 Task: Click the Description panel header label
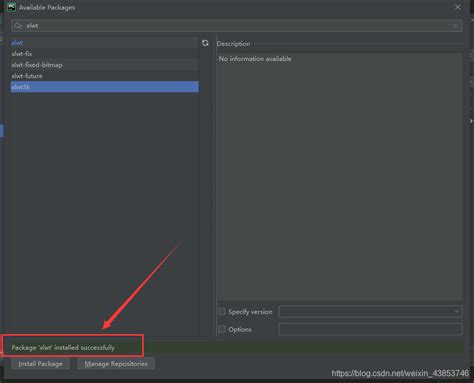click(x=233, y=44)
